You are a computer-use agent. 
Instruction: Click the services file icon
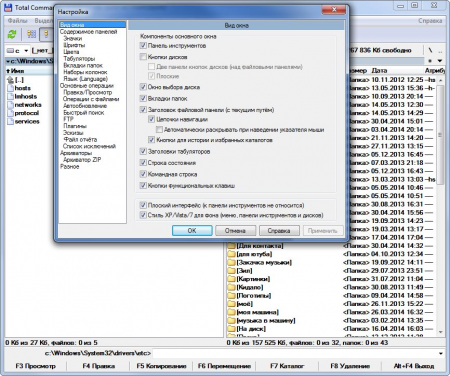pyautogui.click(x=10, y=121)
